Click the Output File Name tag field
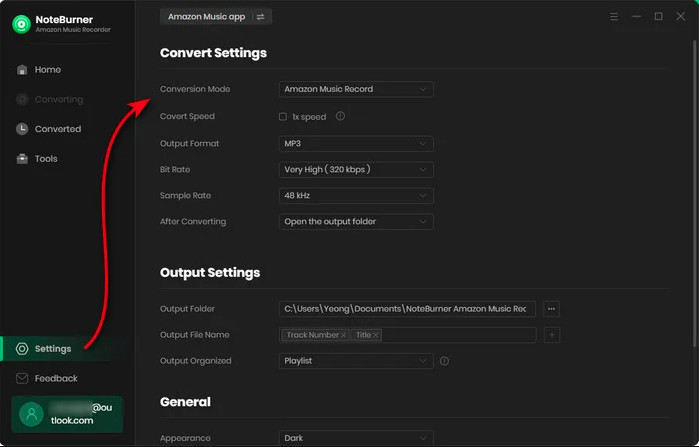The image size is (699, 447). pyautogui.click(x=407, y=335)
